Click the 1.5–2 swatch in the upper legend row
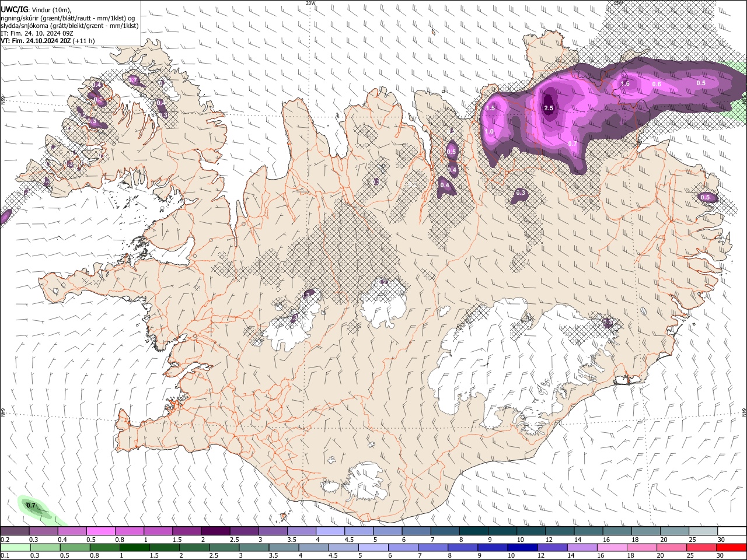 187,531
